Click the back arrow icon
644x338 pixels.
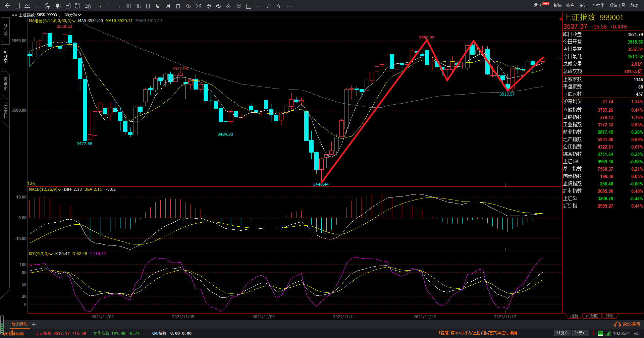point(7,6)
